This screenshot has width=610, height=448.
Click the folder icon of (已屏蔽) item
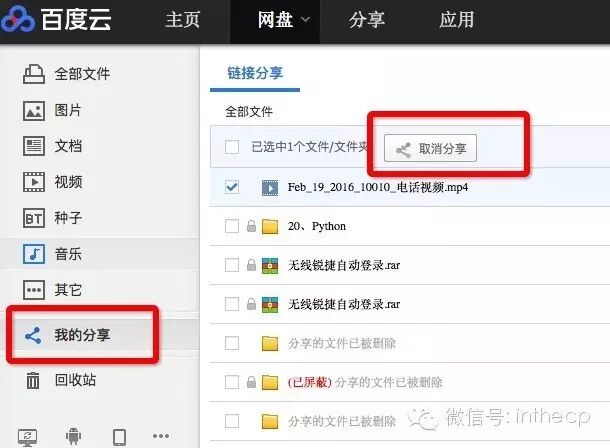point(270,382)
